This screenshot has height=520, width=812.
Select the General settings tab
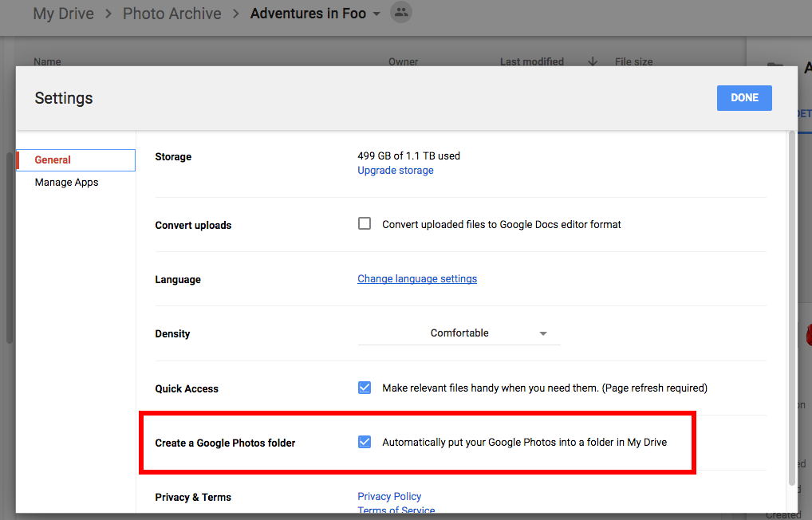tap(53, 160)
